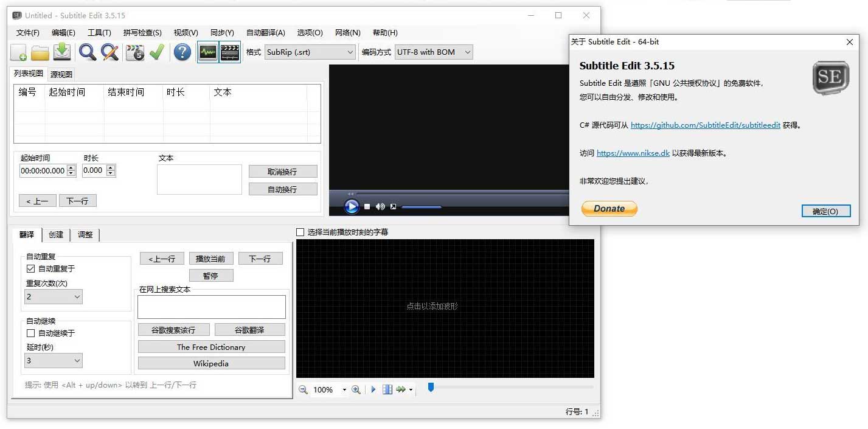Switch to the 源视图 tab
868x429 pixels.
point(61,74)
